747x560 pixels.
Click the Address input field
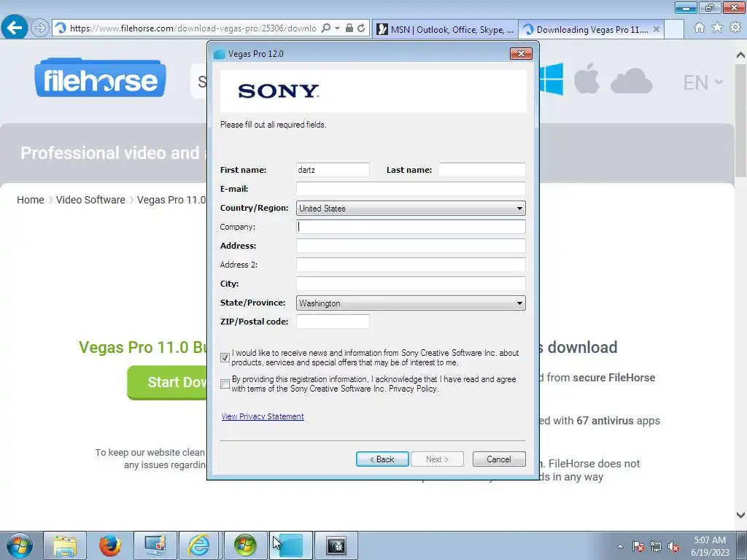pyautogui.click(x=411, y=246)
